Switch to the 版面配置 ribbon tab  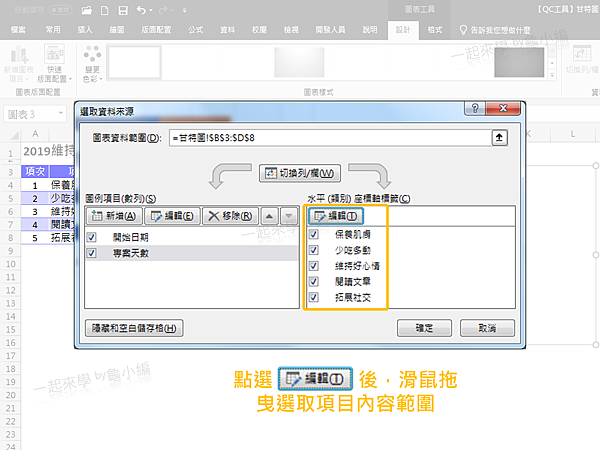[156, 30]
